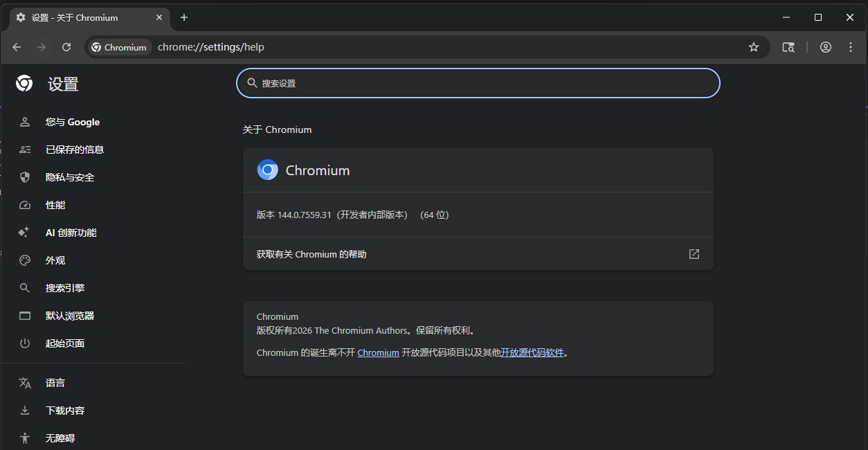Open the tab search icon in toolbar
Image resolution: width=868 pixels, height=450 pixels.
(788, 47)
